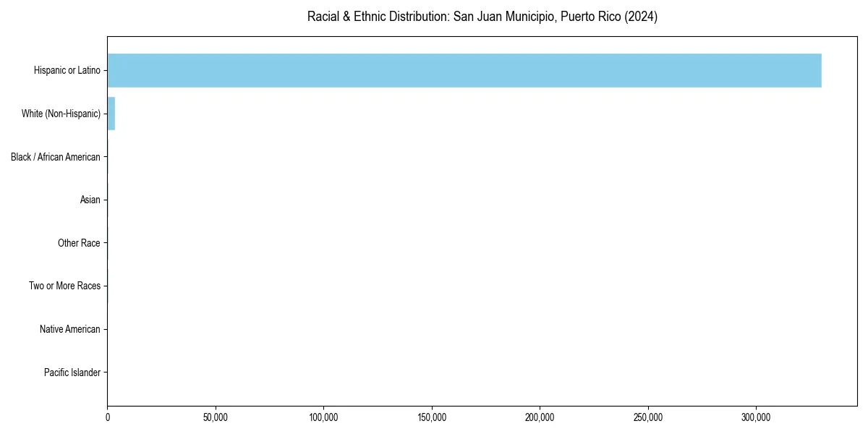The image size is (868, 434).
Task: Click the 50,000 tick label
Action: click(x=215, y=417)
